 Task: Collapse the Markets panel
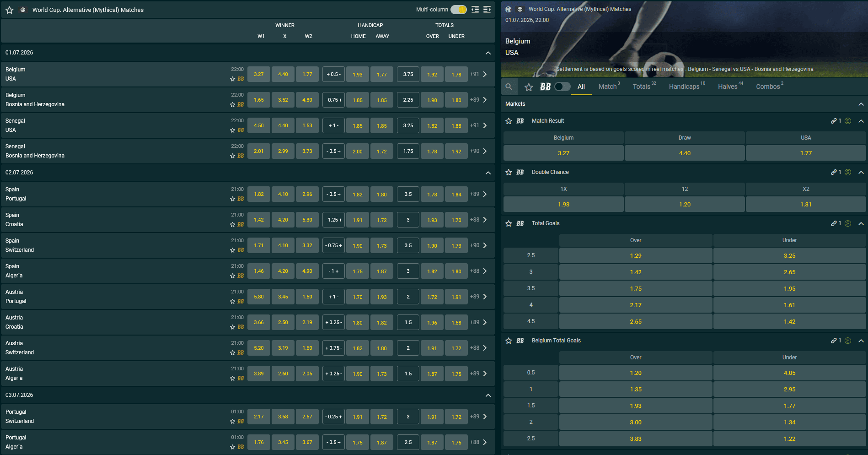861,104
